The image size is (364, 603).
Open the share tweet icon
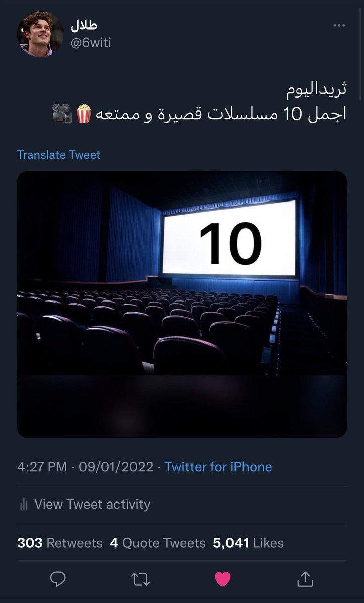pyautogui.click(x=305, y=579)
